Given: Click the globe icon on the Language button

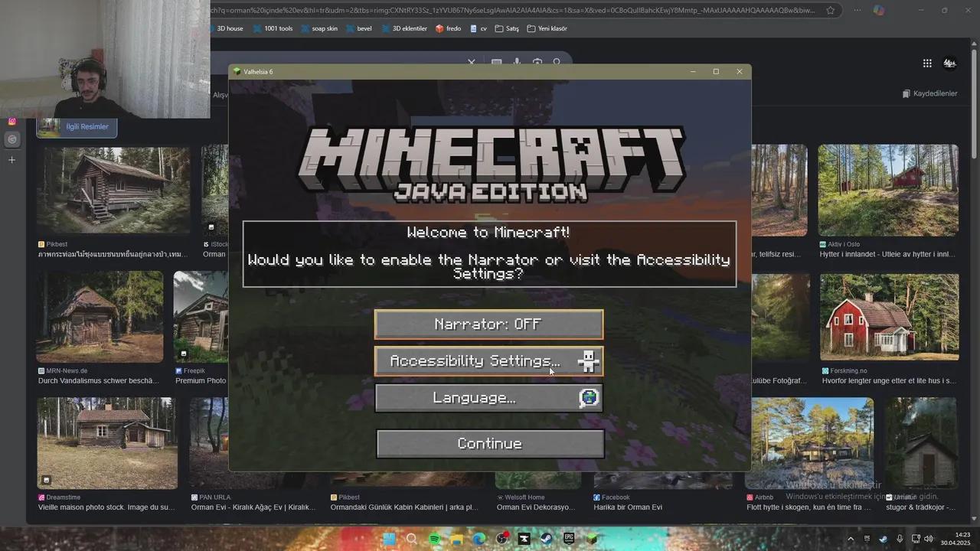Looking at the screenshot, I should coord(588,398).
